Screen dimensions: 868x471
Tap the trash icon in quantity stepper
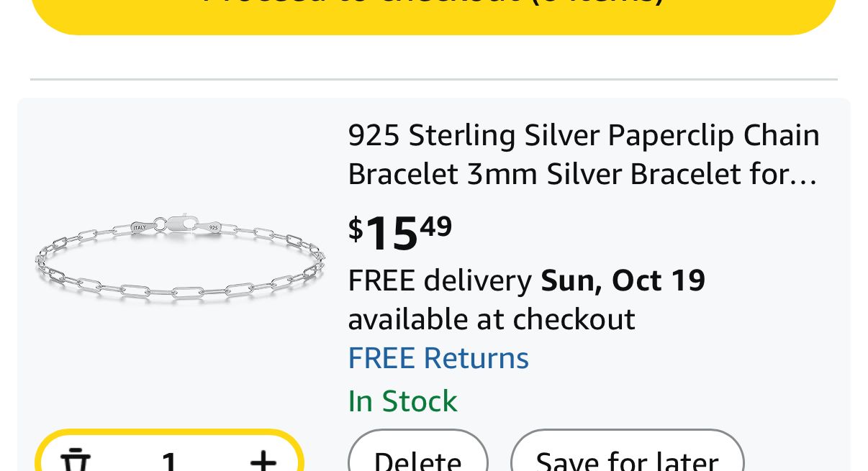click(x=74, y=460)
